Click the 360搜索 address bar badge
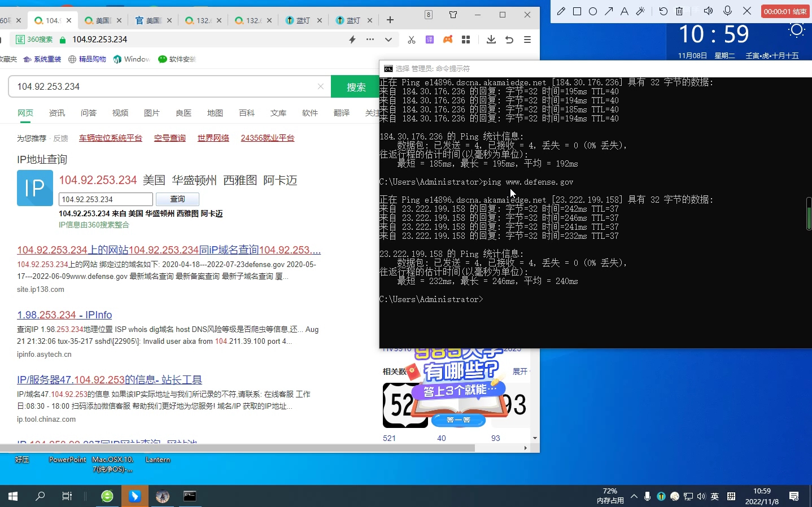 (34, 40)
